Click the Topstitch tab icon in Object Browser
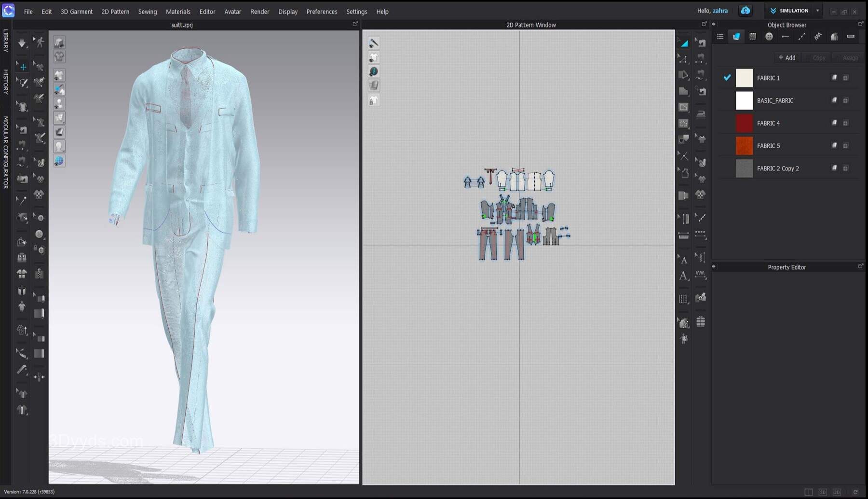The image size is (868, 499). tap(801, 37)
